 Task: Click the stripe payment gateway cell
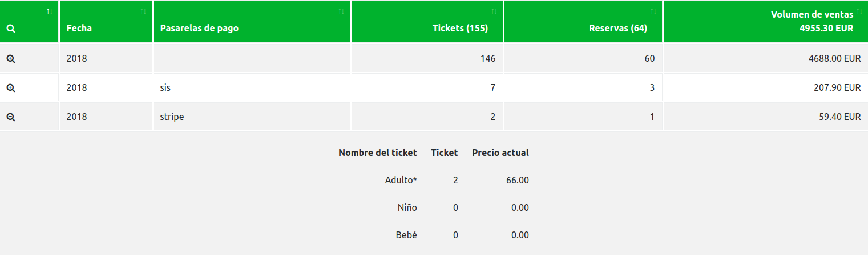pos(252,117)
